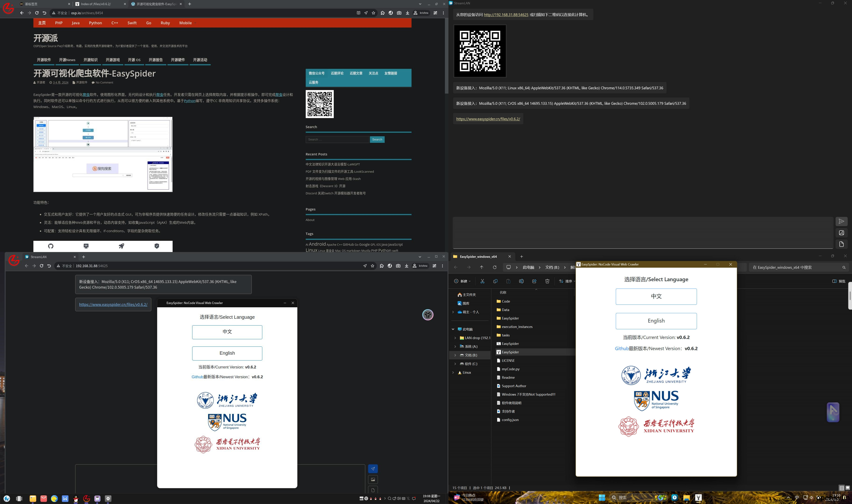Click the screenshot camera icon in top browser
Viewport: 852px width, 504px height.
tap(399, 13)
